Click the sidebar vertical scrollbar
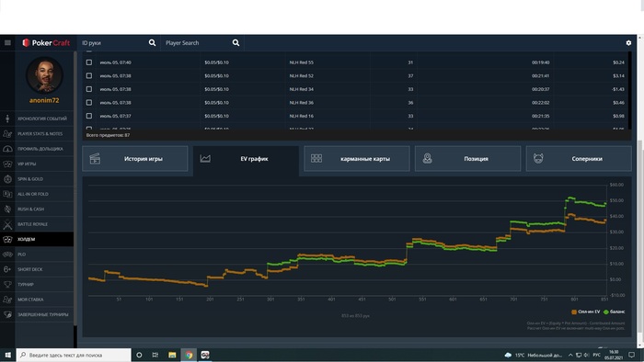 75,188
